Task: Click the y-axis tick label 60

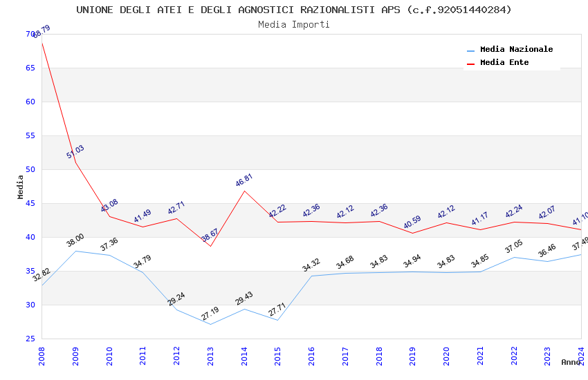Action: [x=30, y=102]
